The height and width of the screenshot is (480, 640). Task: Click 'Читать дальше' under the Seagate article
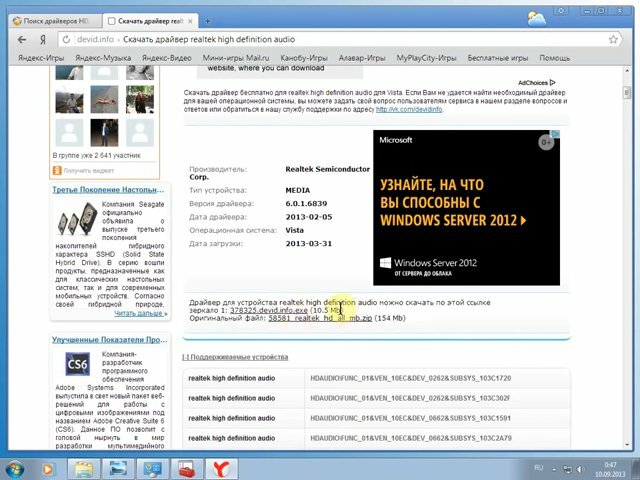[x=140, y=313]
